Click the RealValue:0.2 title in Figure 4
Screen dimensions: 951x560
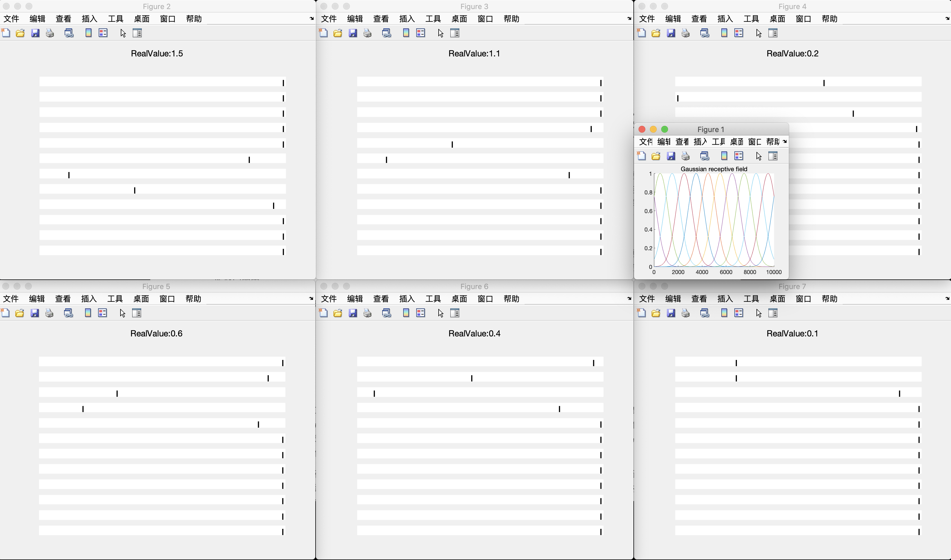click(793, 54)
